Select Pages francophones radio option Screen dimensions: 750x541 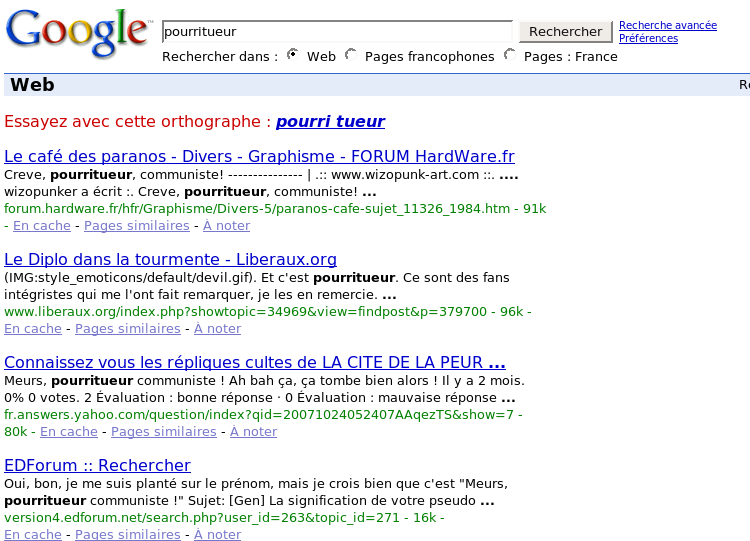(x=351, y=55)
